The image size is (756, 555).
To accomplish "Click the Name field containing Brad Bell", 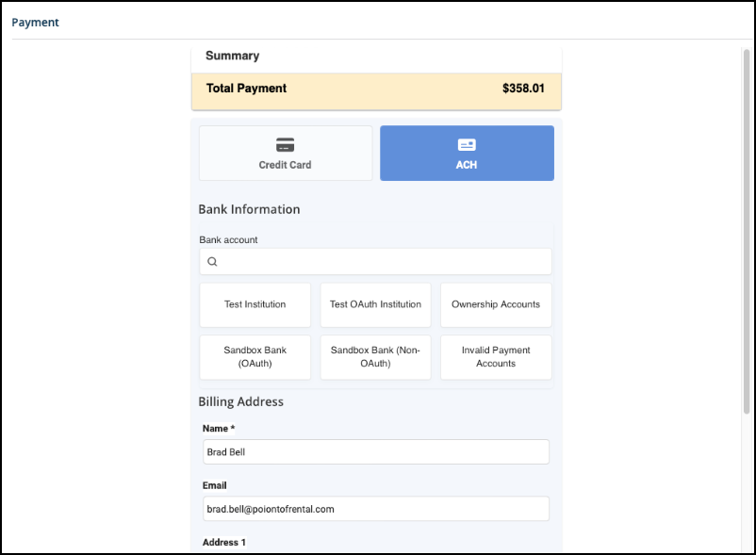I will 375,452.
